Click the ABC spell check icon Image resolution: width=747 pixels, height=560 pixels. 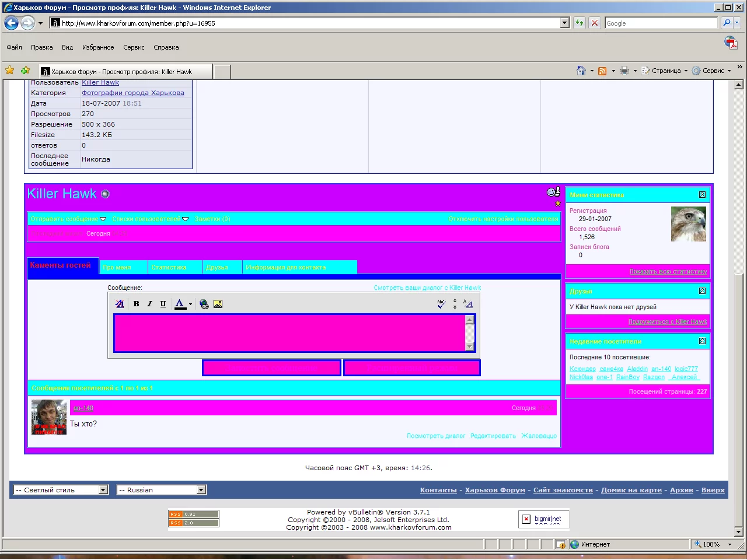441,304
